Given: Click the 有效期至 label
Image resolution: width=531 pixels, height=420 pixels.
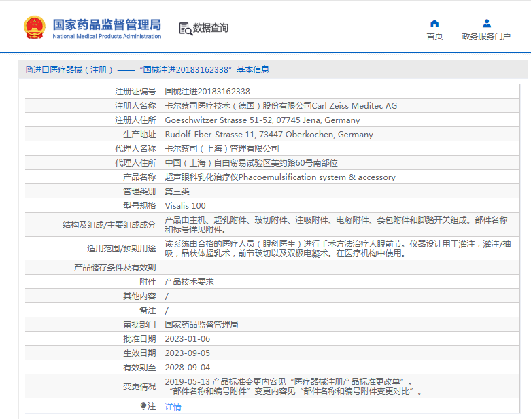Looking at the screenshot, I should (x=139, y=367).
